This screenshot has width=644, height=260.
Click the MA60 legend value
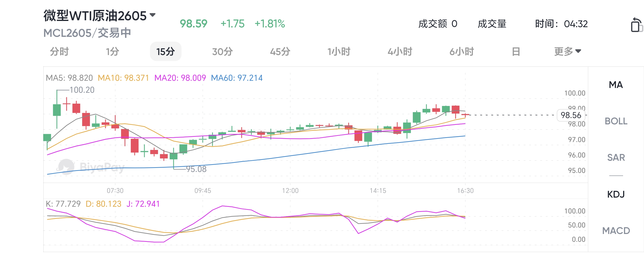pyautogui.click(x=237, y=78)
